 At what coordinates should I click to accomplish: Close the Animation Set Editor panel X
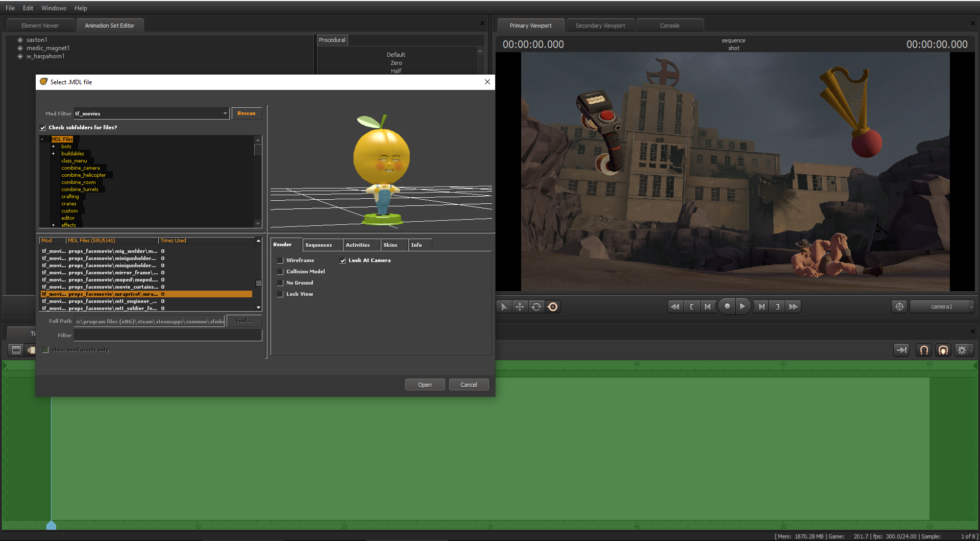tap(482, 23)
